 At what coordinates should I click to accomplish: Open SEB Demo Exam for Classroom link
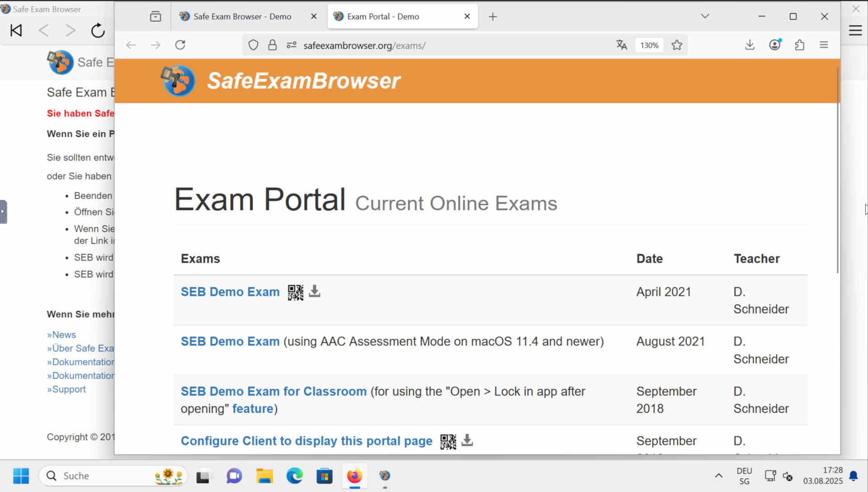click(x=274, y=392)
